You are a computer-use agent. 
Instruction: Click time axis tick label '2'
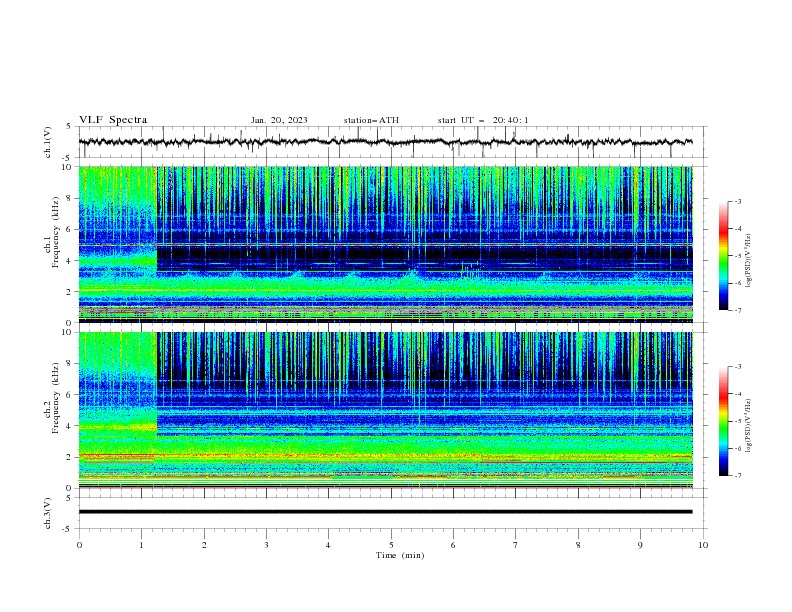click(204, 545)
